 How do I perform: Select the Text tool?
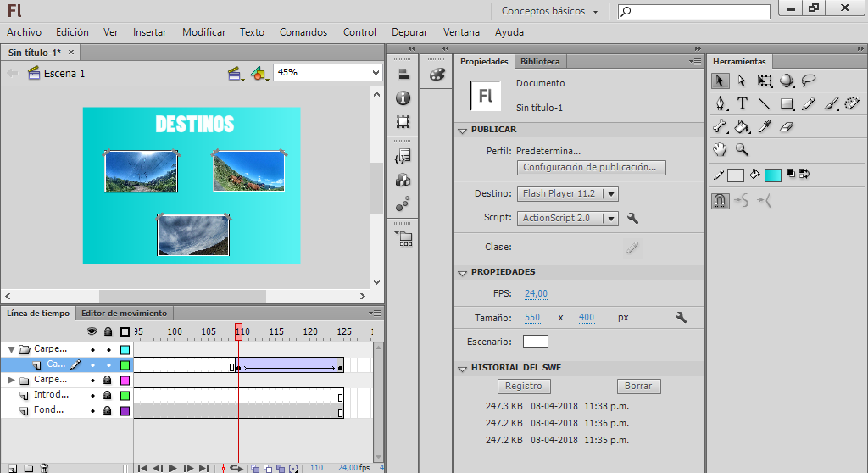[743, 104]
